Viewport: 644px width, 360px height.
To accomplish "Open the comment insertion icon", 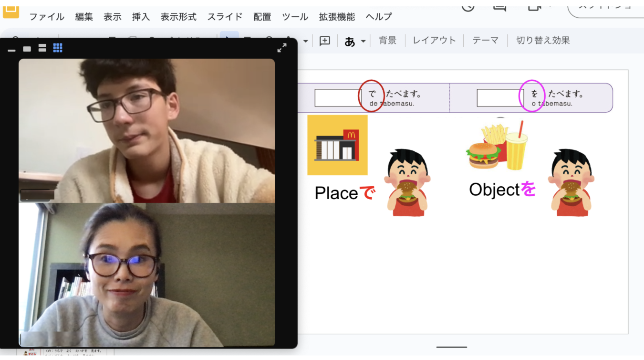I will pos(325,41).
